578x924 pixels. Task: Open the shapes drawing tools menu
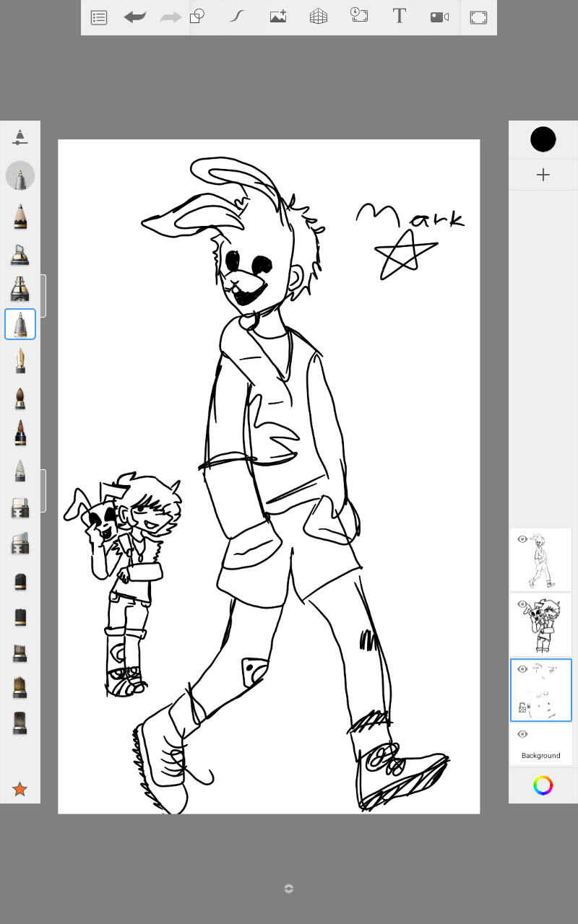pos(197,17)
